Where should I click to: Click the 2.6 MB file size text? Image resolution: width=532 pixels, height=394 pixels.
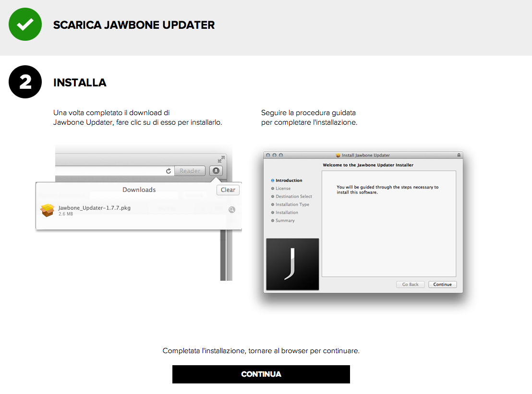pyautogui.click(x=65, y=214)
